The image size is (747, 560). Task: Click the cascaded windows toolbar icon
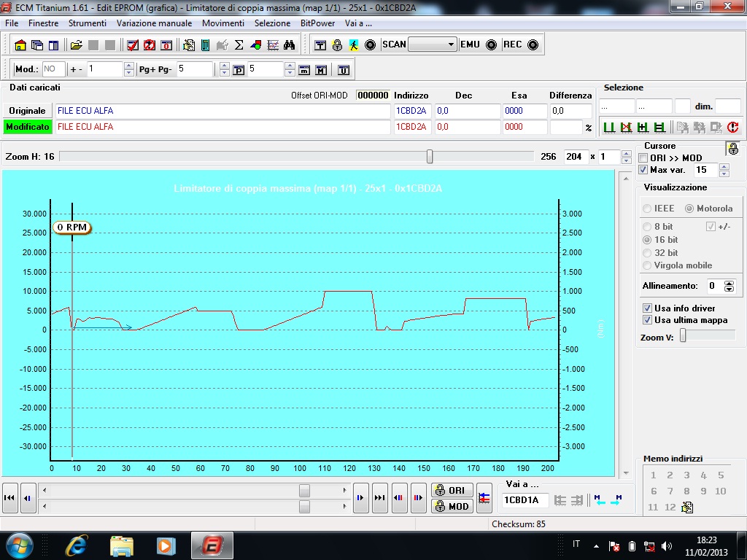(x=36, y=45)
